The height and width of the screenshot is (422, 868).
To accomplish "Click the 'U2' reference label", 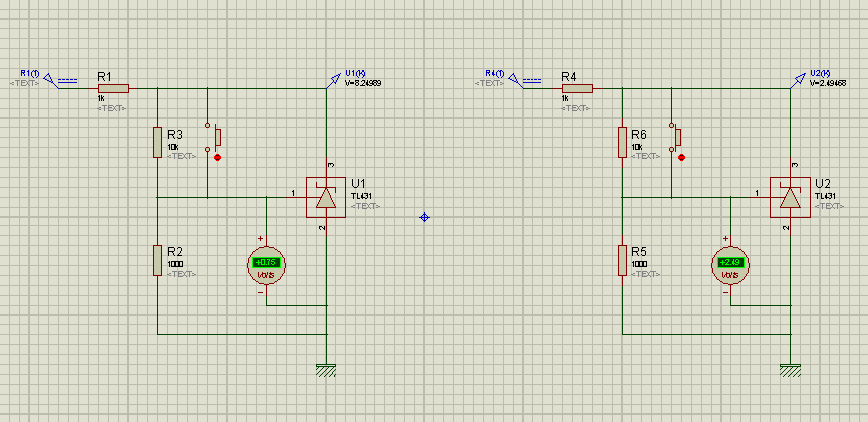I will tap(823, 183).
